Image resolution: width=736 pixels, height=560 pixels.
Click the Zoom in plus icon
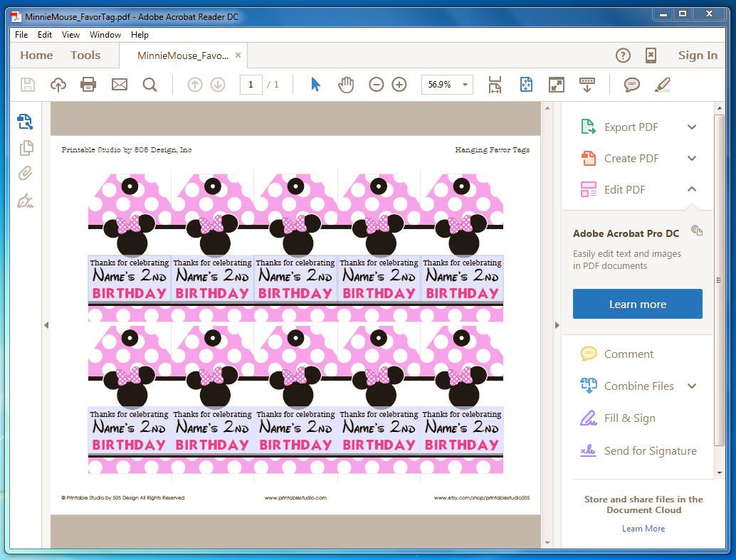[399, 85]
